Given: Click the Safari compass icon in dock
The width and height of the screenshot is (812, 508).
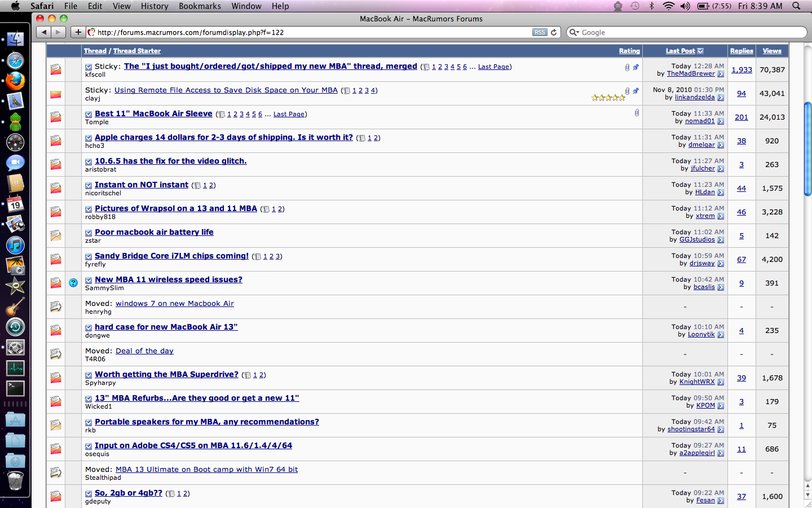Looking at the screenshot, I should click(x=15, y=60).
